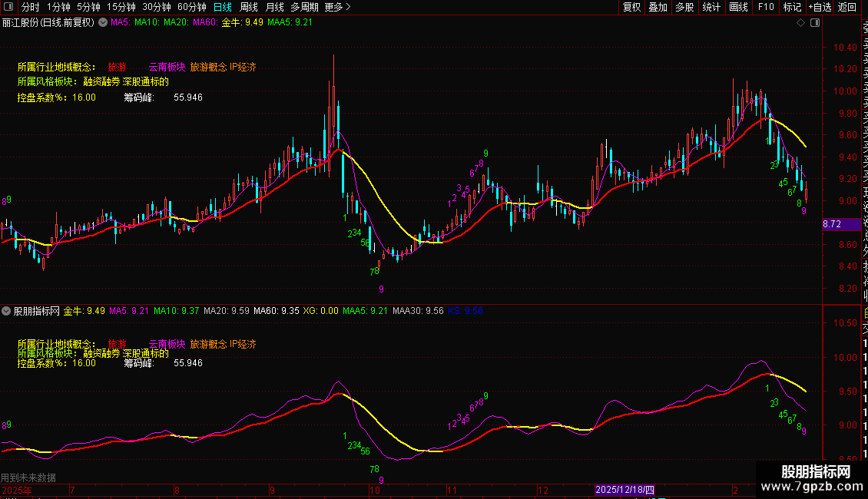Expand the 更多 periods menu
868x499 pixels.
(x=337, y=7)
